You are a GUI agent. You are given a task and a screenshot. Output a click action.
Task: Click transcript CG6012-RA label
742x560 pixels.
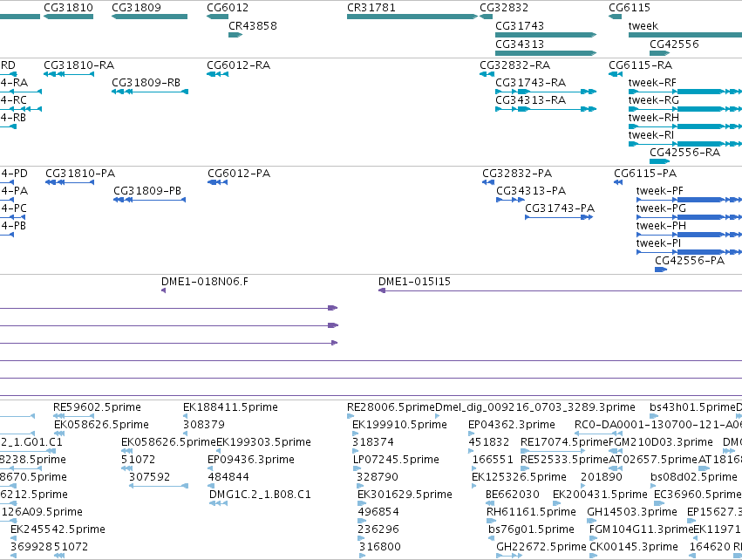[x=239, y=65]
